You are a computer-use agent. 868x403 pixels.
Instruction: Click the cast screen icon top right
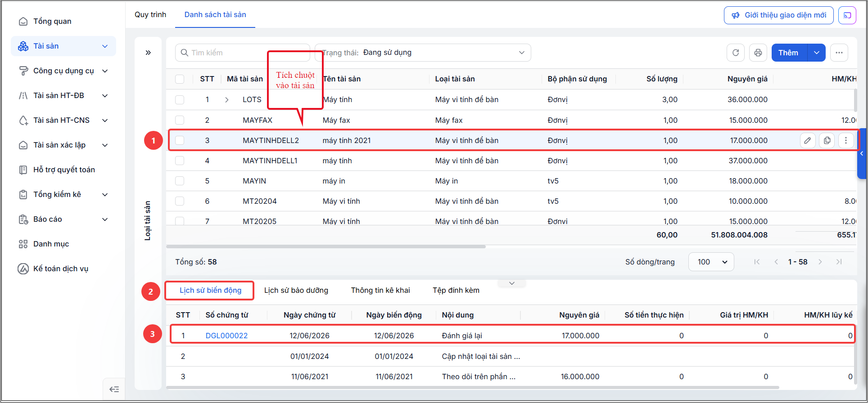(x=847, y=15)
